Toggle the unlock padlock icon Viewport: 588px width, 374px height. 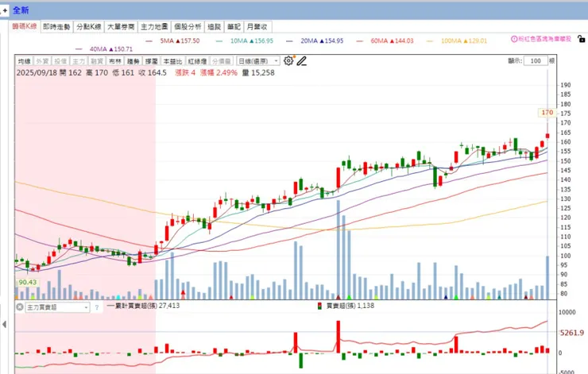point(581,38)
